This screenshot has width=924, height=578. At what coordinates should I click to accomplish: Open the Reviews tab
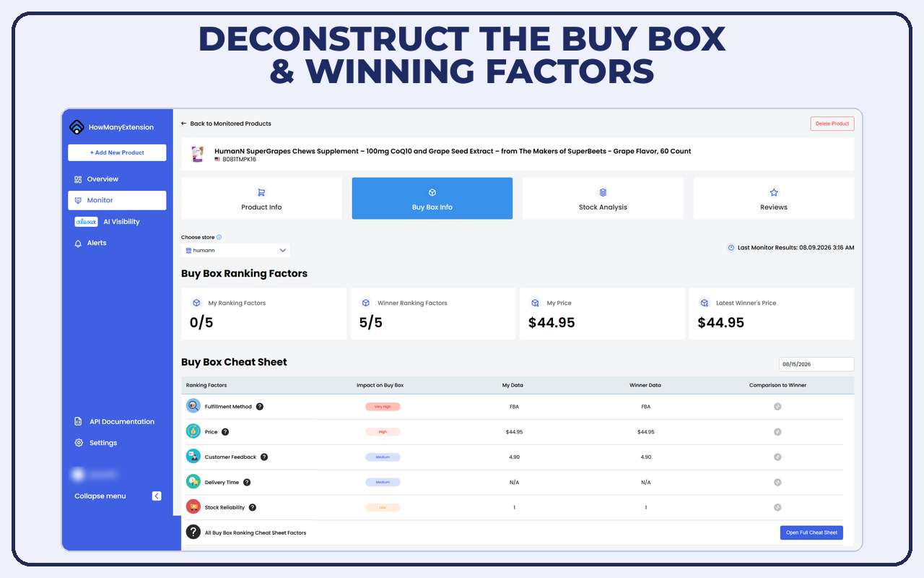(774, 199)
